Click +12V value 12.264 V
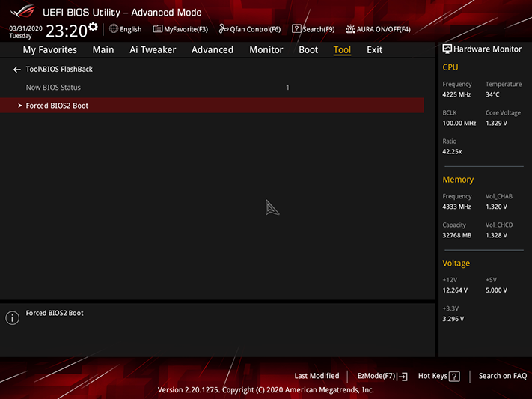This screenshot has width=532, height=399. point(455,290)
